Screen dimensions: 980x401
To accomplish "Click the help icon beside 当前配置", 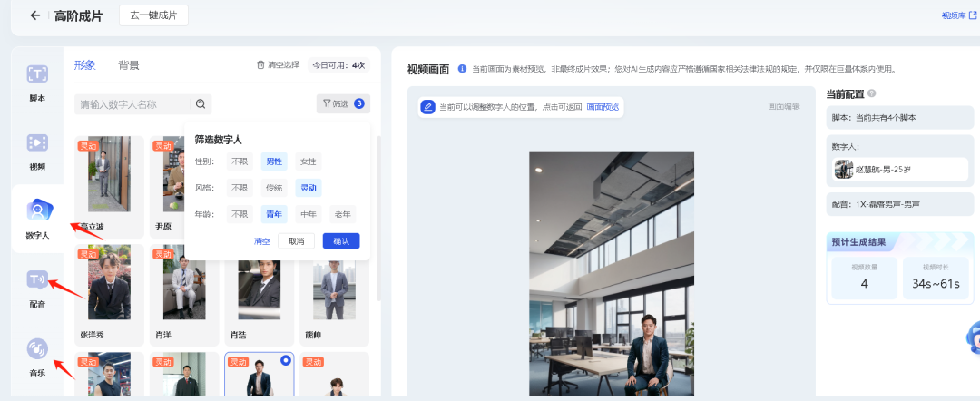I will coord(871,93).
